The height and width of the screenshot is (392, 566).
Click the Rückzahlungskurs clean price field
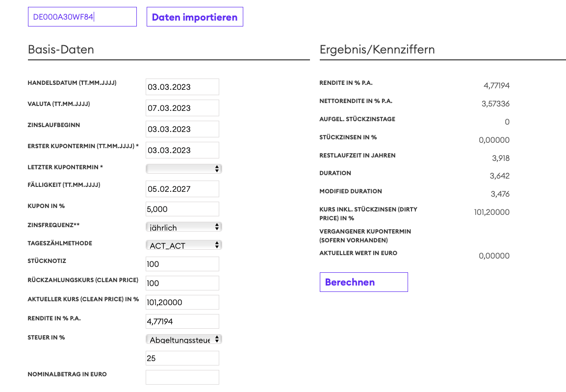click(x=182, y=283)
